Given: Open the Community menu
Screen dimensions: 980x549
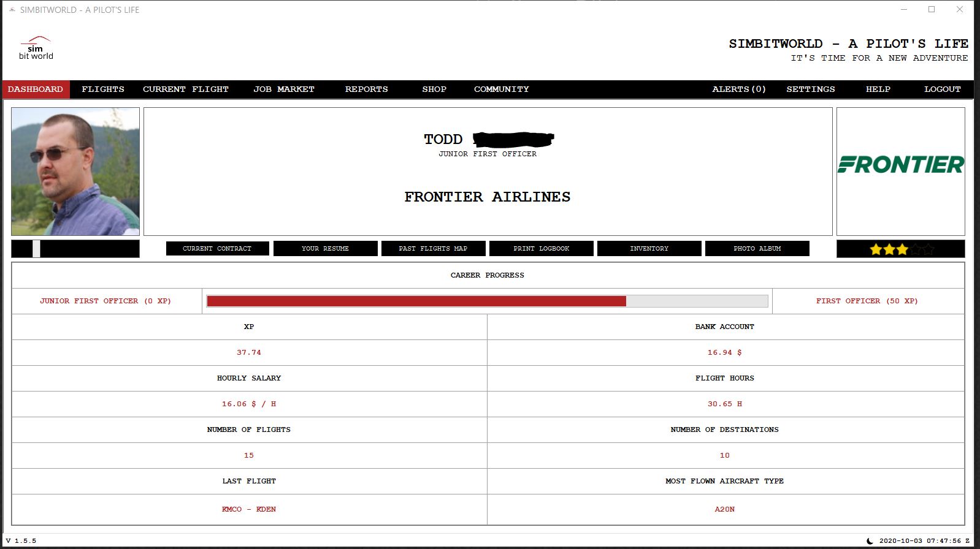Looking at the screenshot, I should point(502,89).
